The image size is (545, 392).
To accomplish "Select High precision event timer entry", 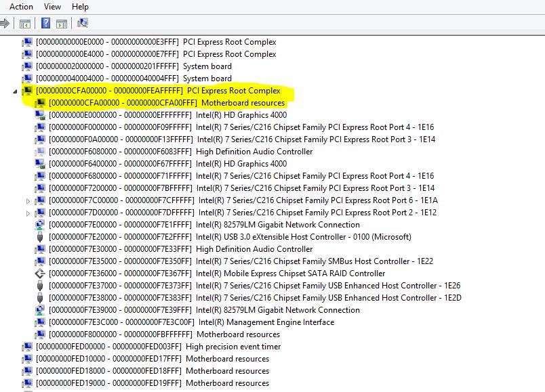I will click(x=158, y=347).
